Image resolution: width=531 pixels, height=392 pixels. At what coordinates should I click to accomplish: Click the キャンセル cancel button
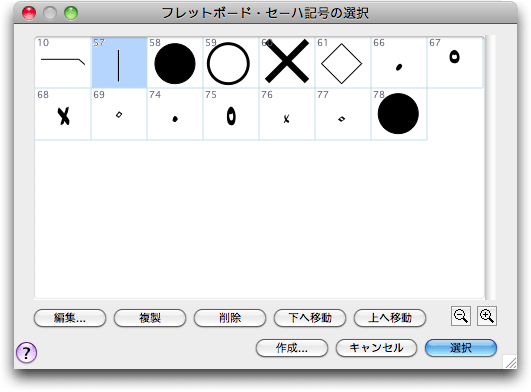click(376, 348)
